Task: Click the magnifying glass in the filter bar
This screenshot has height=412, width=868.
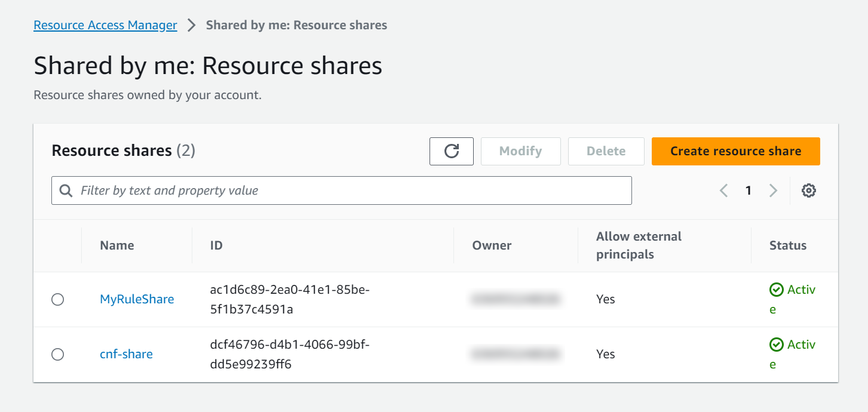Action: click(66, 190)
